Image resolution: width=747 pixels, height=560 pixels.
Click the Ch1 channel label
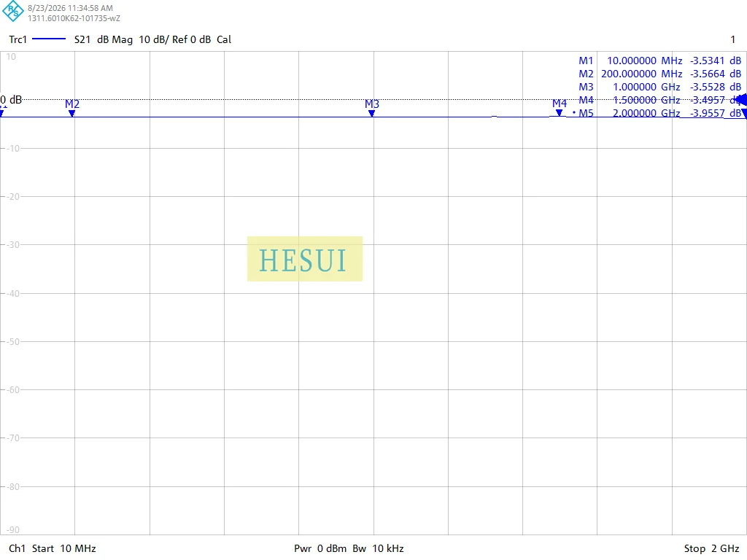[18, 548]
